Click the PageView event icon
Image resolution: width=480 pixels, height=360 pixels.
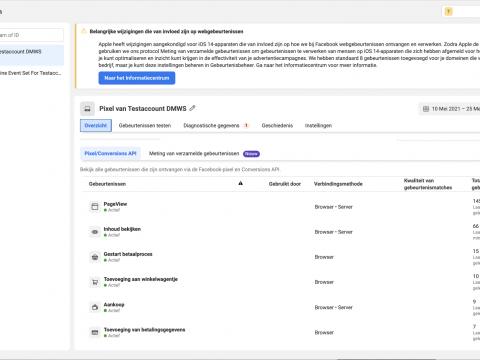tap(95, 207)
